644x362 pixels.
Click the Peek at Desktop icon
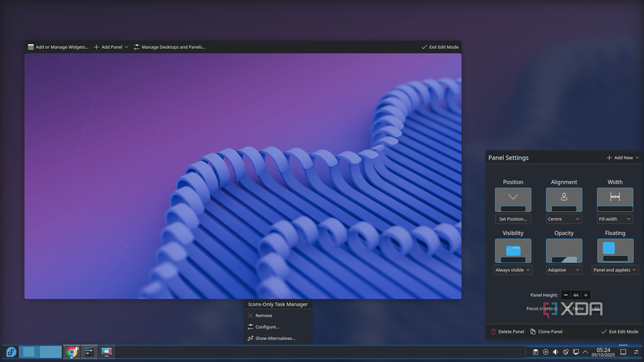coord(623,352)
